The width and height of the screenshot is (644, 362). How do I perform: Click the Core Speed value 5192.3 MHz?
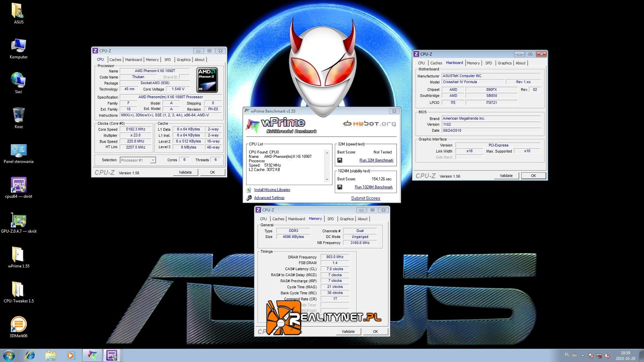(x=136, y=129)
